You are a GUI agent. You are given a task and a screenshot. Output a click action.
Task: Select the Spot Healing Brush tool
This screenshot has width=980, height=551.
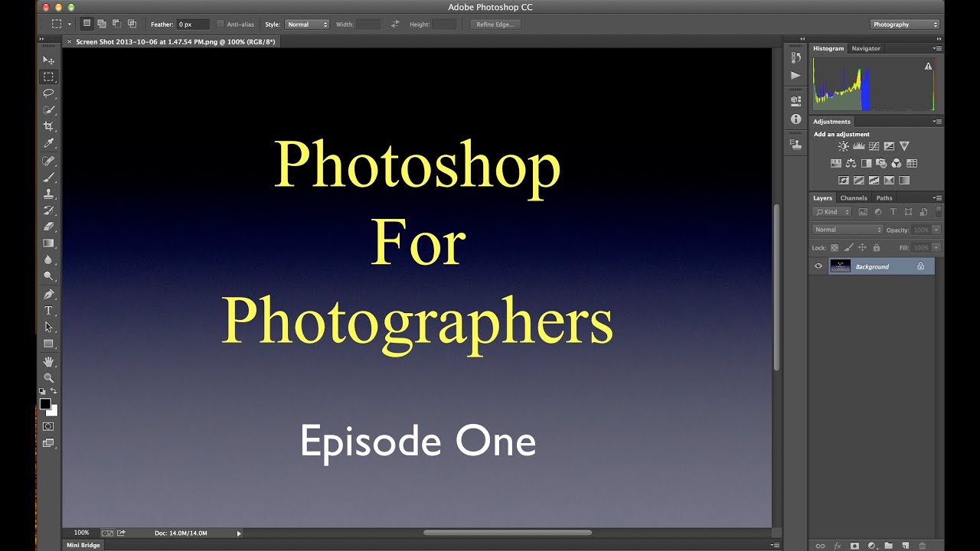[48, 161]
